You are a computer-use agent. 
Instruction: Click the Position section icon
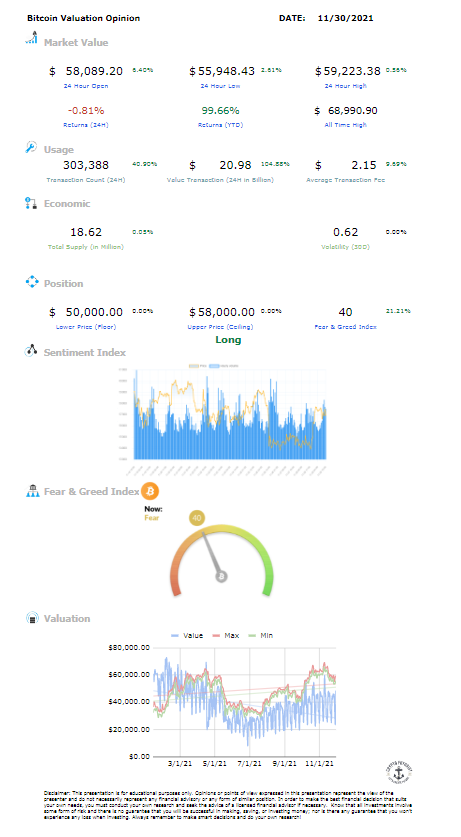(32, 282)
